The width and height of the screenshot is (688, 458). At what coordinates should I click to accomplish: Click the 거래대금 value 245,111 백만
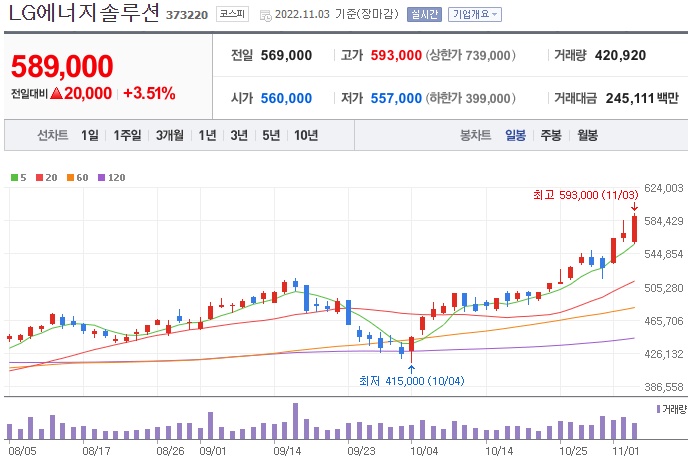click(642, 98)
